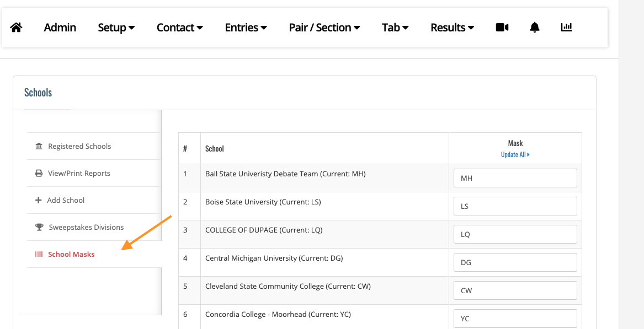Screen dimensions: 644x329
Task: Click the mask field containing MH
Action: [x=515, y=179]
